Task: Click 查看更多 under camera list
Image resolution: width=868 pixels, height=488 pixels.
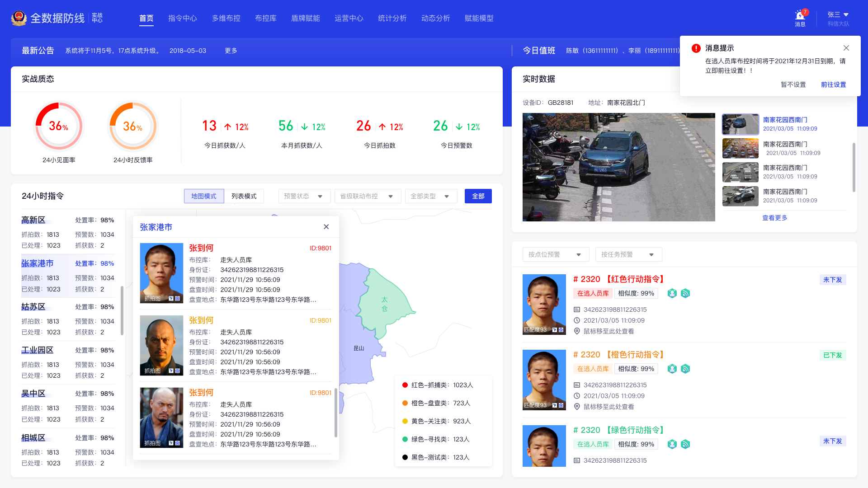Action: point(775,218)
